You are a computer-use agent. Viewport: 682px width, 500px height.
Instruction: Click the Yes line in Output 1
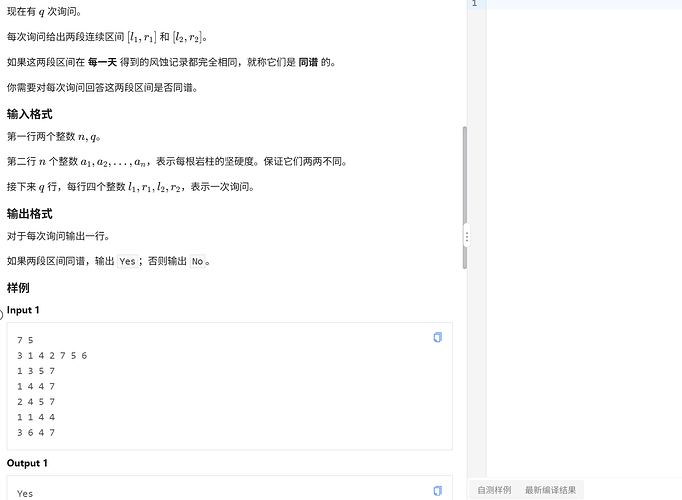tap(25, 493)
